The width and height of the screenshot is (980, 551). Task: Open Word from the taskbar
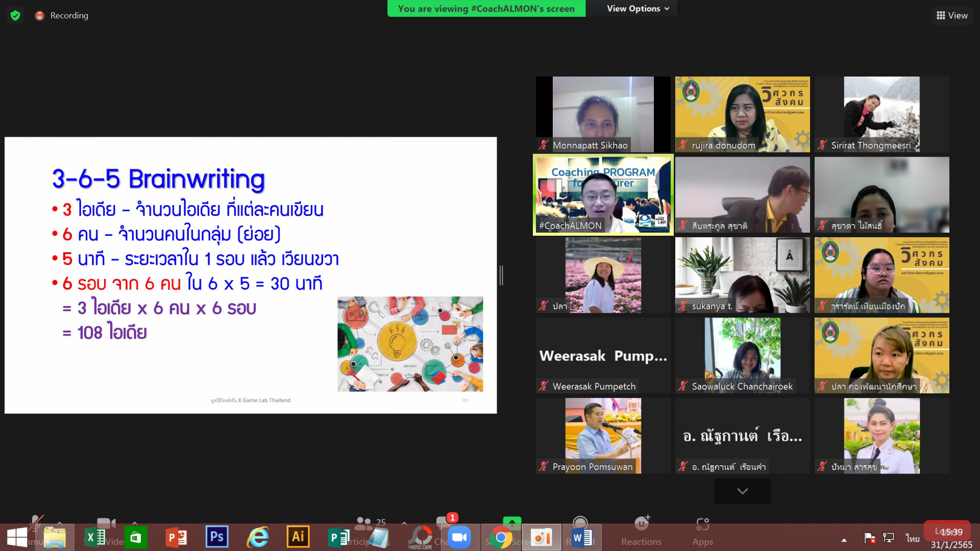582,537
